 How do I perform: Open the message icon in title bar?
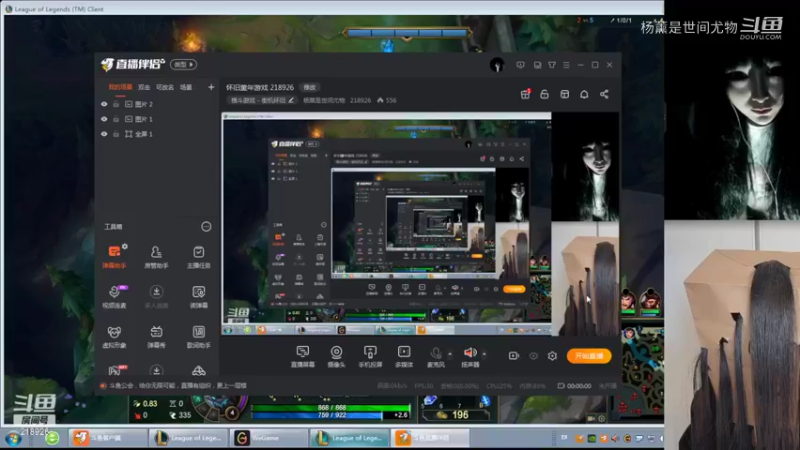click(520, 65)
